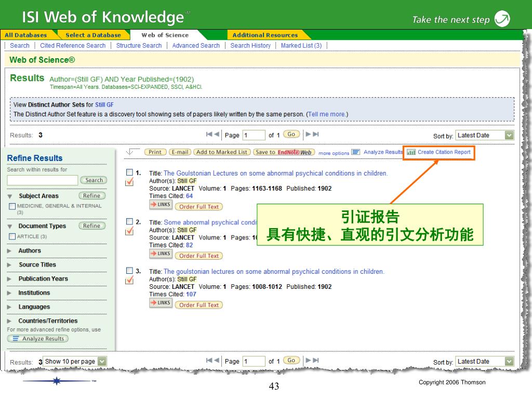Viewport: 532px width, 399px height.
Task: Open Advanced Search menu item
Action: pos(196,46)
